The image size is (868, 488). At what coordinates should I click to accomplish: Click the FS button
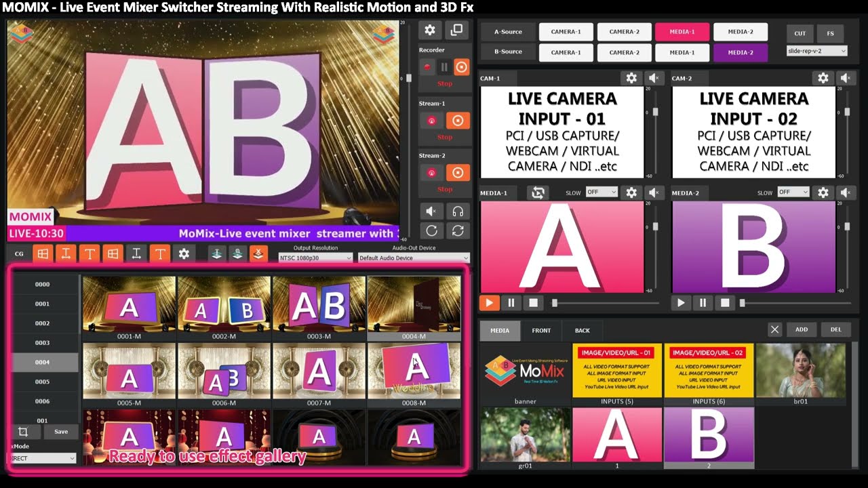click(x=831, y=33)
